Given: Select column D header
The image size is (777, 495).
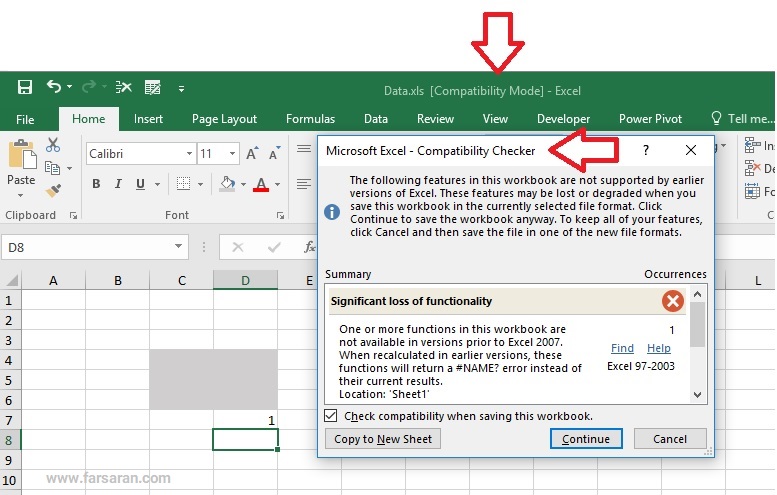Looking at the screenshot, I should [245, 280].
